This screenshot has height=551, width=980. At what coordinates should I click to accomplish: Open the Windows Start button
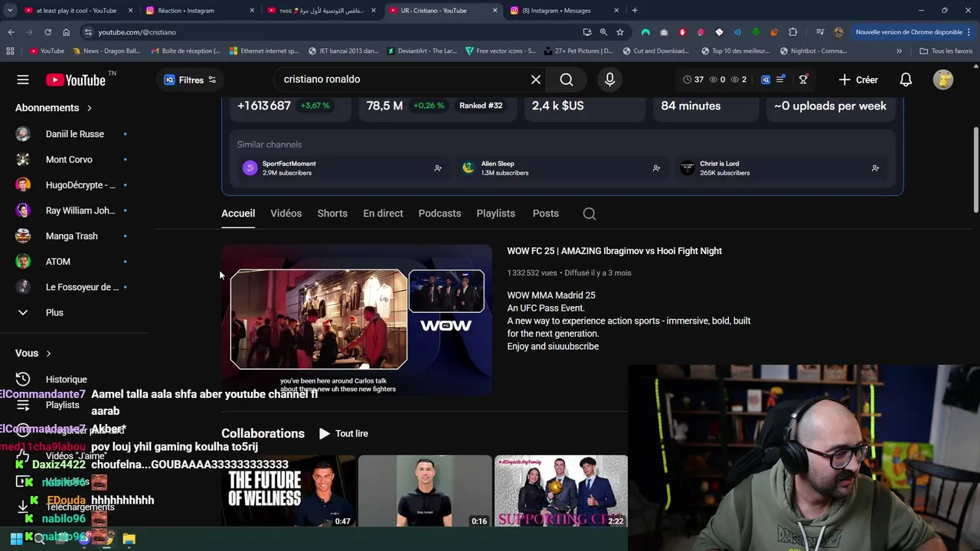pos(16,539)
